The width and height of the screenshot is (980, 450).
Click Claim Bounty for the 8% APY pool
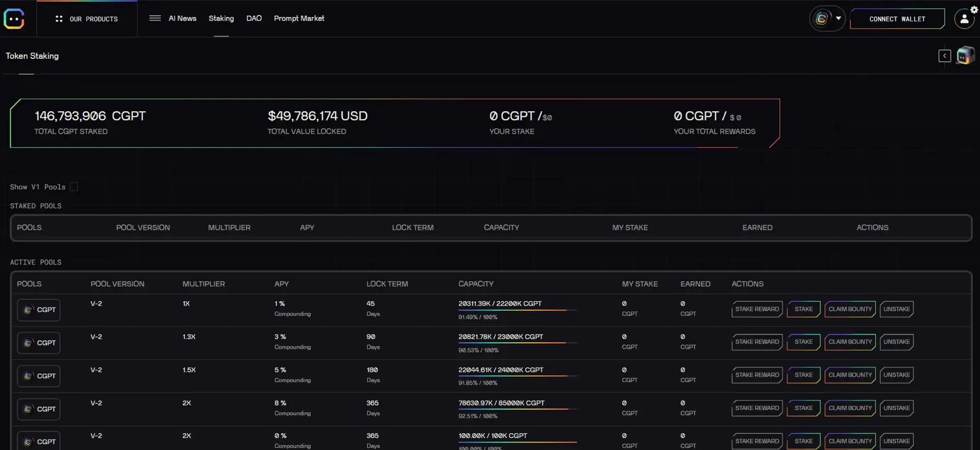point(850,408)
